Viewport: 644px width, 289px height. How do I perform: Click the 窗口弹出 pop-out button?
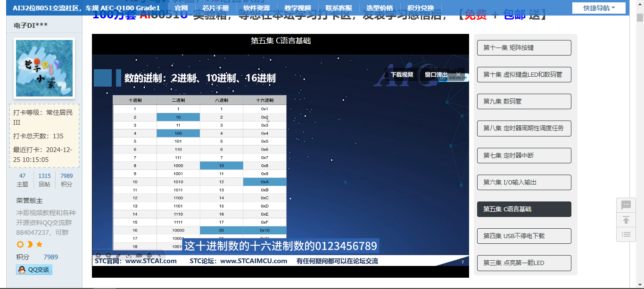436,74
